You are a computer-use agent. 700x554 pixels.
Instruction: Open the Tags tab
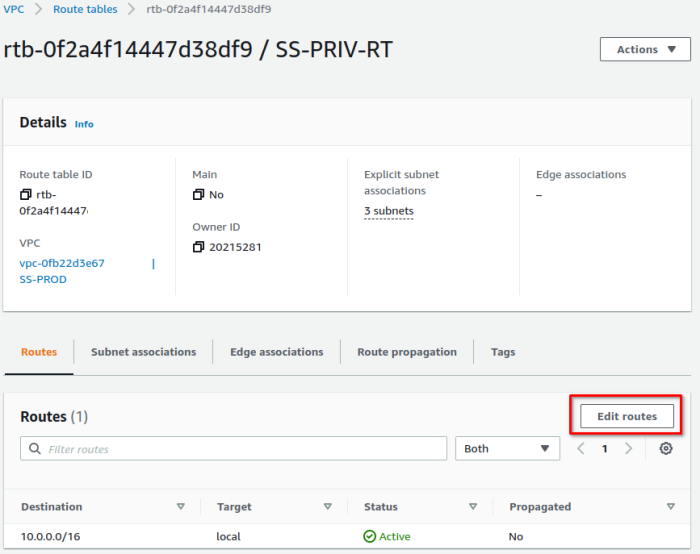click(503, 352)
